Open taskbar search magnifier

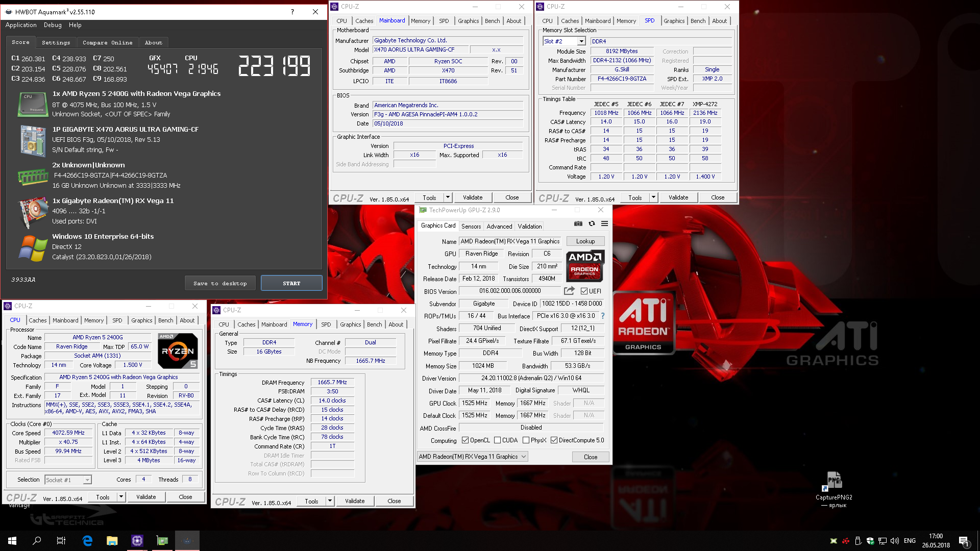click(x=37, y=541)
